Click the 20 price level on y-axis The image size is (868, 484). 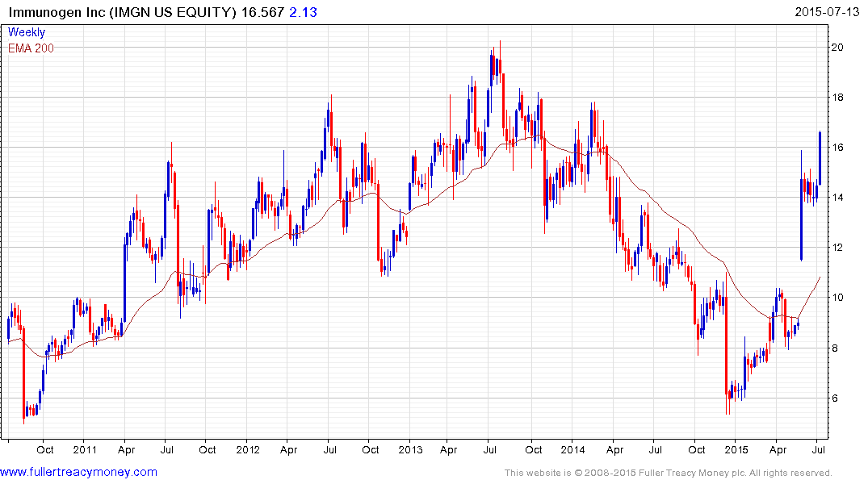click(839, 48)
